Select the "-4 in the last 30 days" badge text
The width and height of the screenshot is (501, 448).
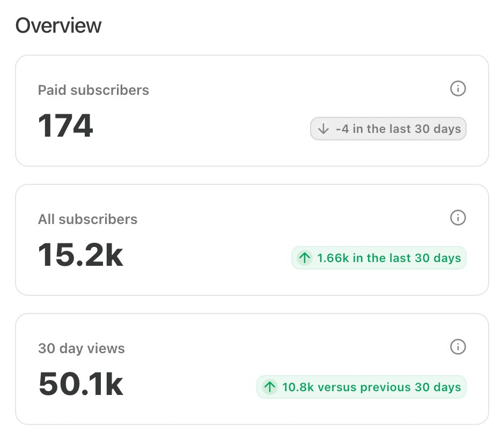(398, 129)
